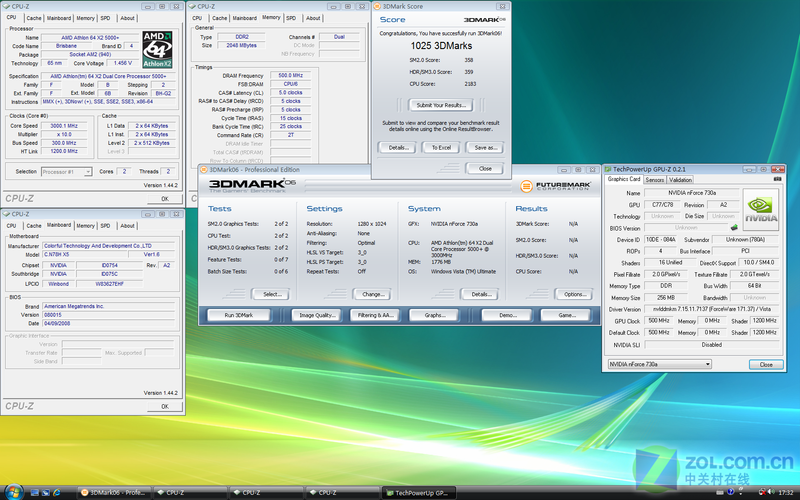
Task: Click the 2048 MBytes memory size field
Action: [241, 45]
